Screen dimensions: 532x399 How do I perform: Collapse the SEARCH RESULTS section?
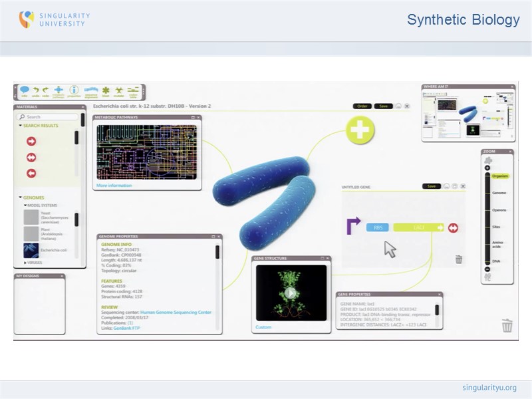pos(21,124)
